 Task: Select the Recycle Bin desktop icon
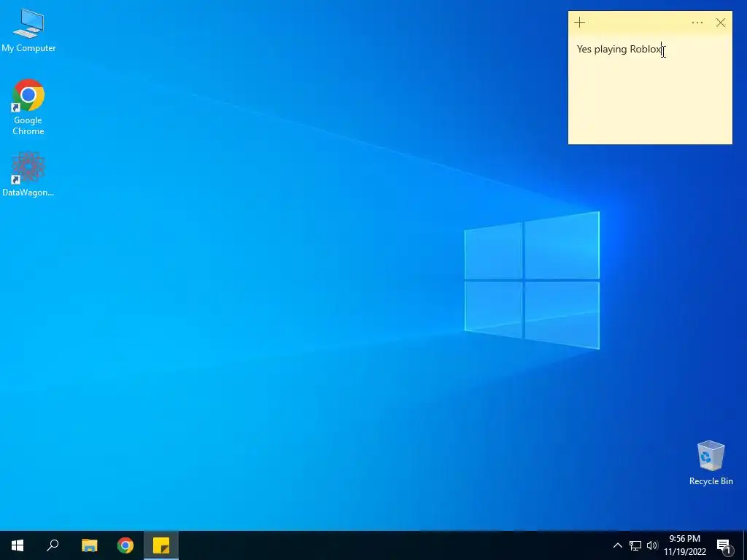tap(711, 463)
